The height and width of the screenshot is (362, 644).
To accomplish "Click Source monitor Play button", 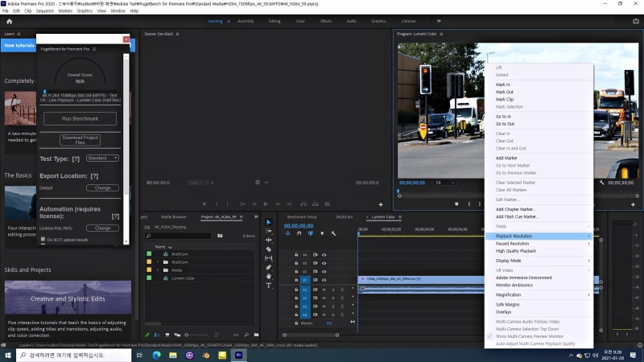I will tap(266, 204).
